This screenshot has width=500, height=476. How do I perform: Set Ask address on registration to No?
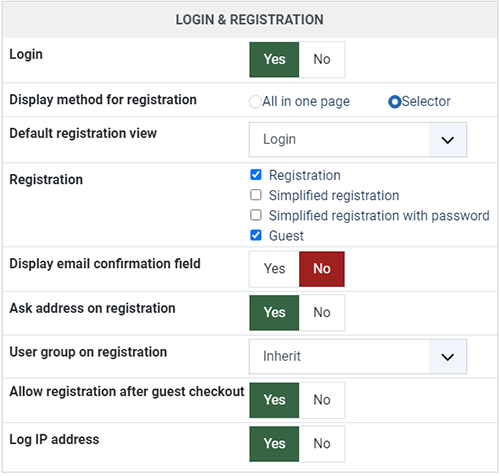point(322,313)
